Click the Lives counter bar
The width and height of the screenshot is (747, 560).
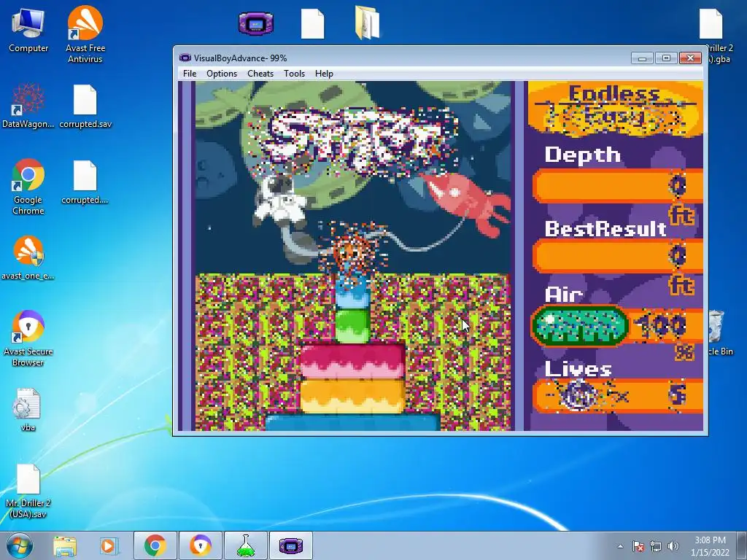pyautogui.click(x=618, y=395)
